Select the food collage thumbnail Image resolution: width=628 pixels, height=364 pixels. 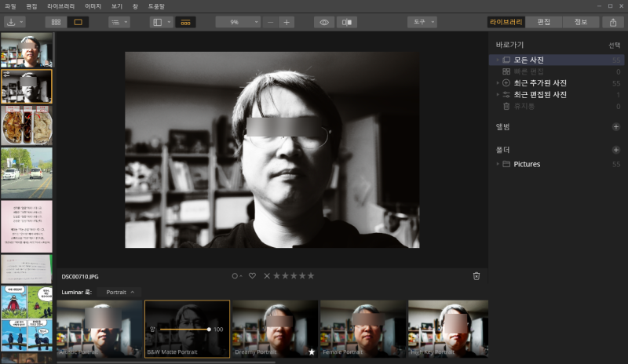27,126
